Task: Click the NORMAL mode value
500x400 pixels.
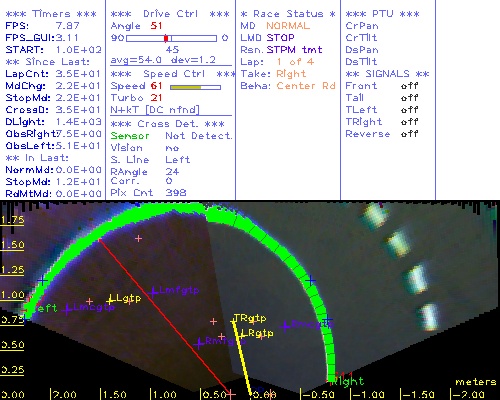Action: pyautogui.click(x=288, y=26)
